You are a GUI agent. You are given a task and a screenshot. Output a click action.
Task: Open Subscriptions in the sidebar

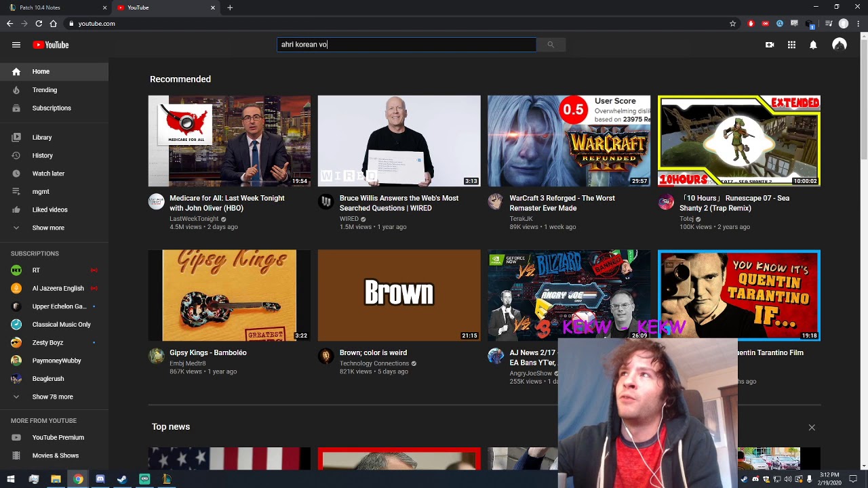click(x=54, y=108)
